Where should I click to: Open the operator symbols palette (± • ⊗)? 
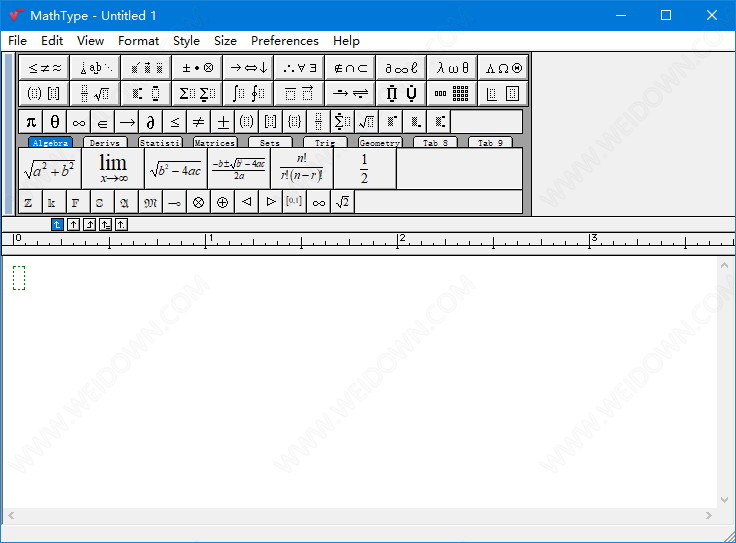click(x=198, y=68)
